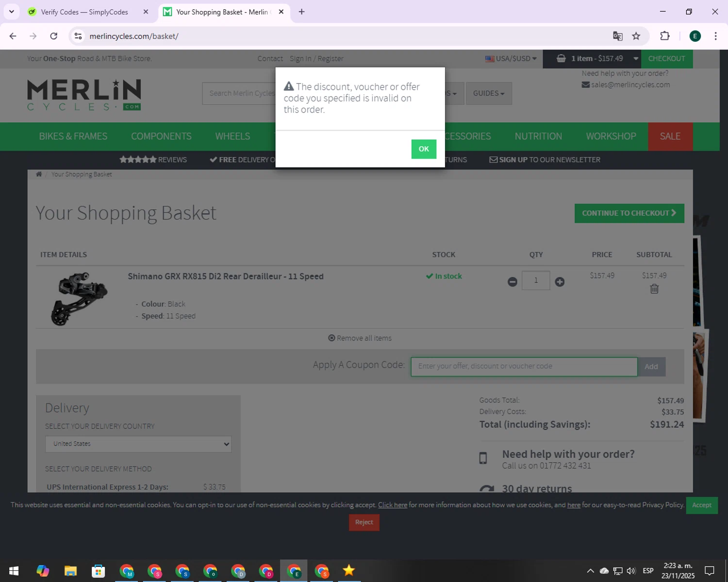Open ESP language indicator
Viewport: 728px width, 582px height.
648,571
